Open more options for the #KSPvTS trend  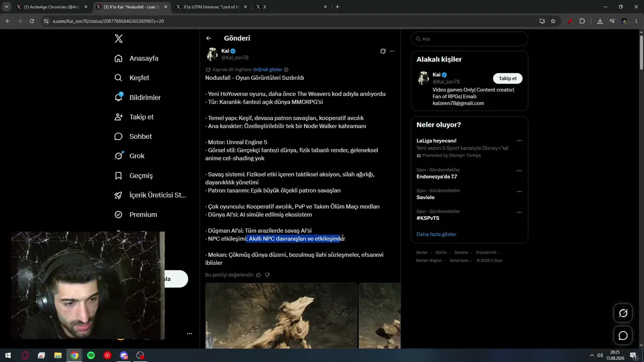tap(519, 212)
